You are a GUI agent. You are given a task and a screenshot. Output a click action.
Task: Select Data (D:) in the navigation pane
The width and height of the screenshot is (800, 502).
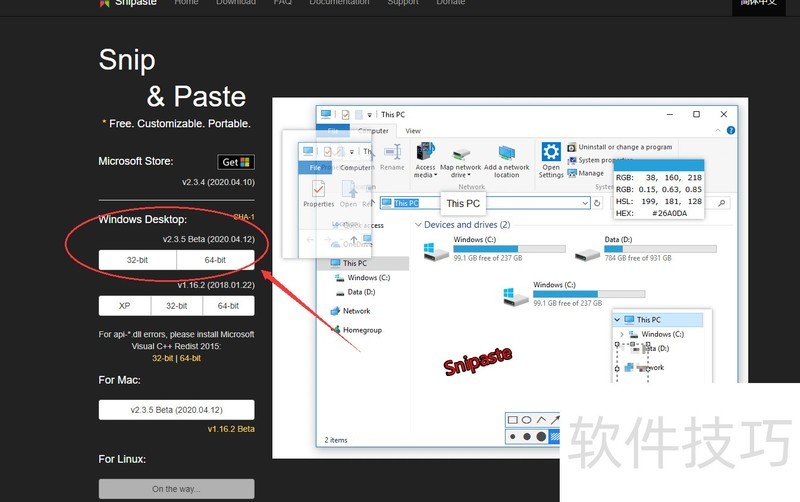[x=355, y=292]
